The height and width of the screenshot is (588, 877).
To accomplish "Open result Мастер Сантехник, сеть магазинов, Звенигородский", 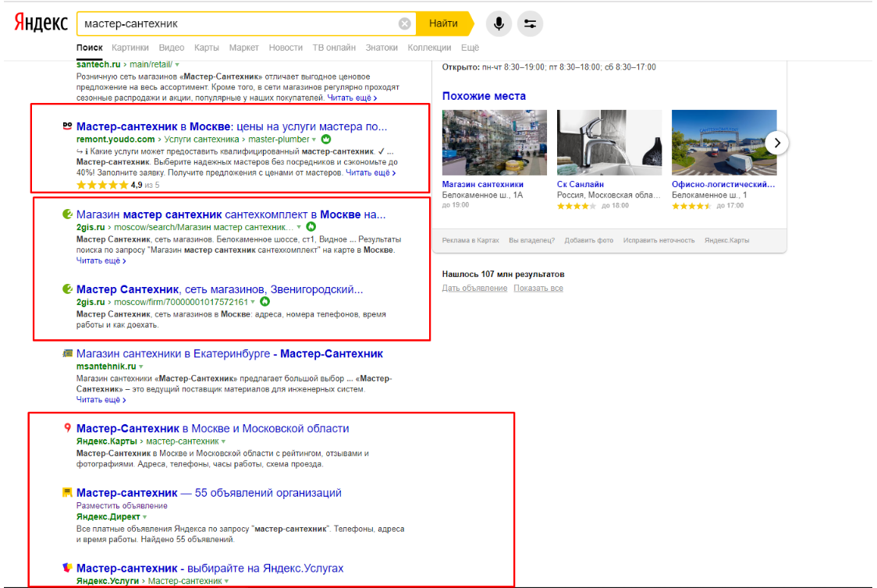I will pyautogui.click(x=219, y=289).
